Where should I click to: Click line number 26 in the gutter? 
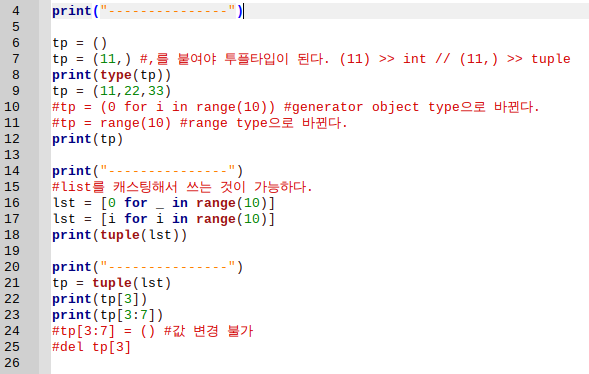point(12,363)
